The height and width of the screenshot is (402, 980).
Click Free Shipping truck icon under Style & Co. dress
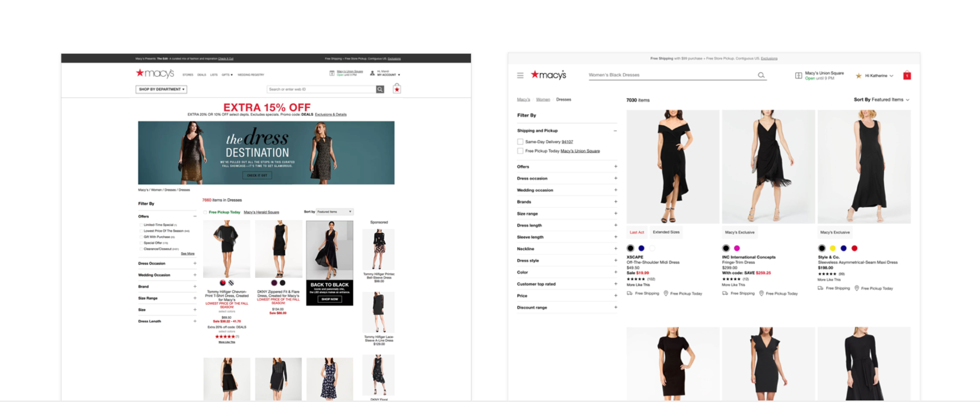pyautogui.click(x=821, y=288)
